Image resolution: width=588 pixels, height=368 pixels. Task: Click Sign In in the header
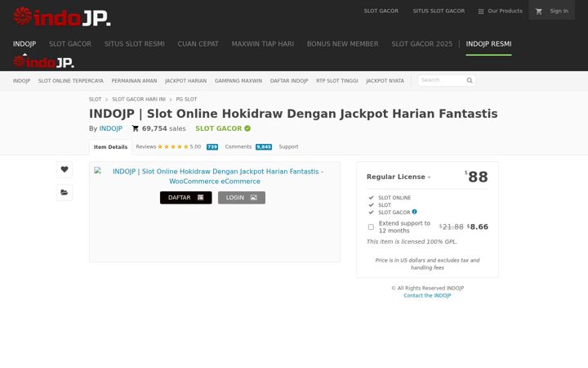tap(559, 11)
